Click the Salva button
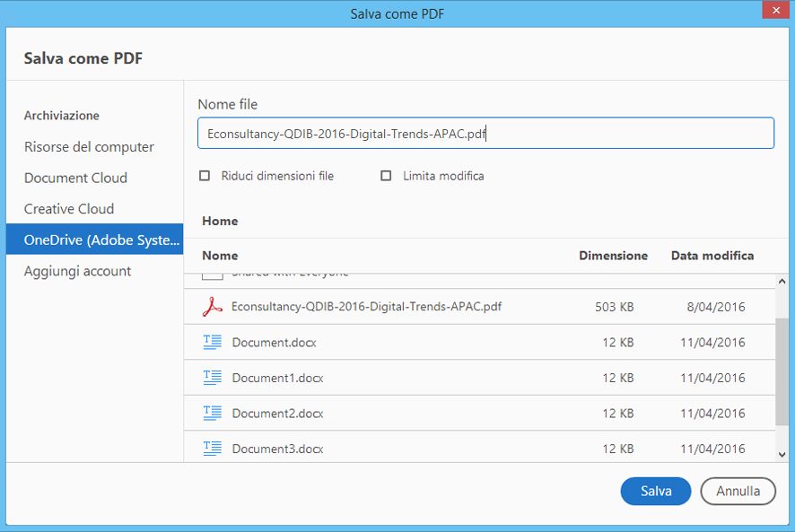The image size is (795, 532). tap(656, 491)
